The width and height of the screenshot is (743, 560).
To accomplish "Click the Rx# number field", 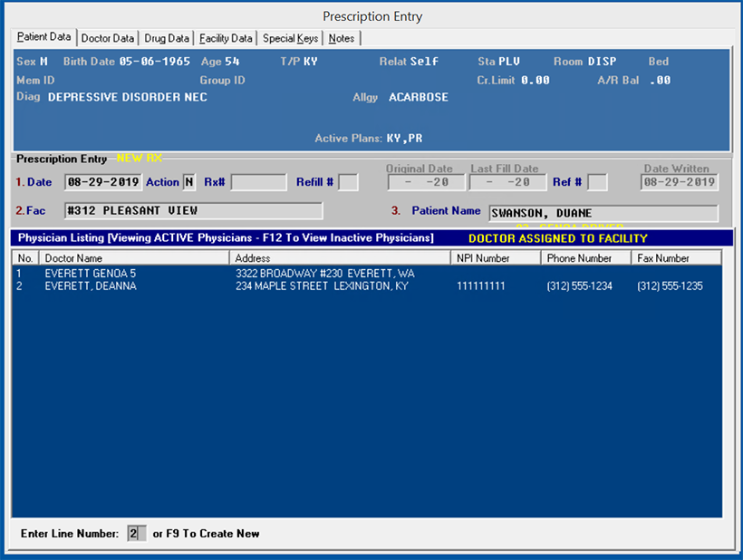I will point(258,182).
